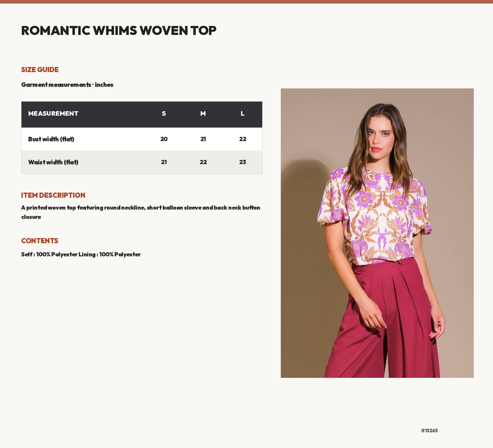Click waist width value 21 for size S
The image size is (493, 448).
164,162
